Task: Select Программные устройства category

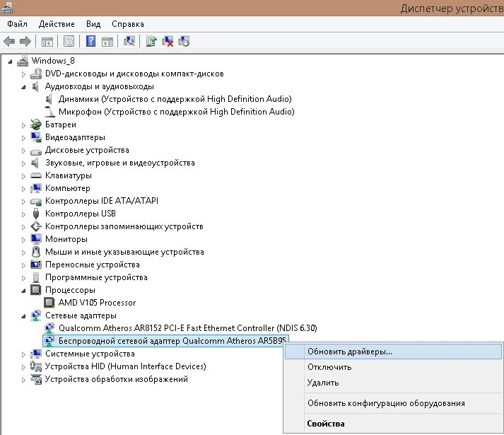Action: click(96, 277)
